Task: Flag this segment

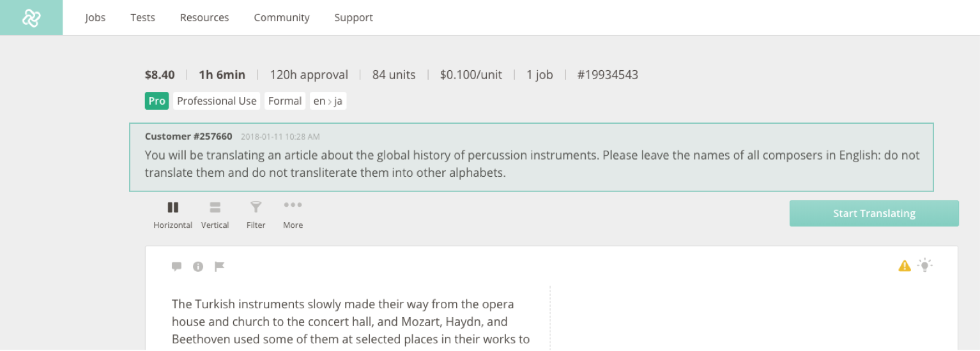Action: click(219, 267)
